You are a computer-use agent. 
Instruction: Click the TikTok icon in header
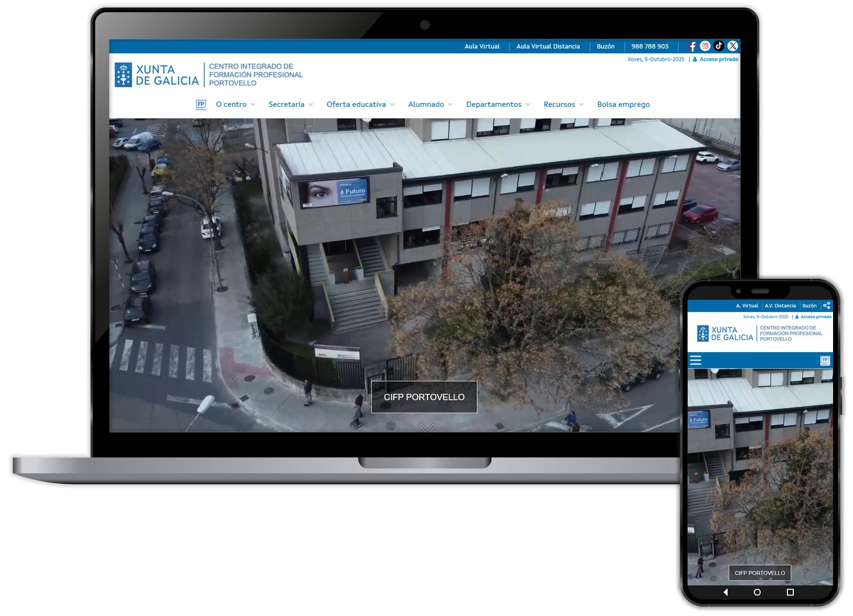pos(719,46)
